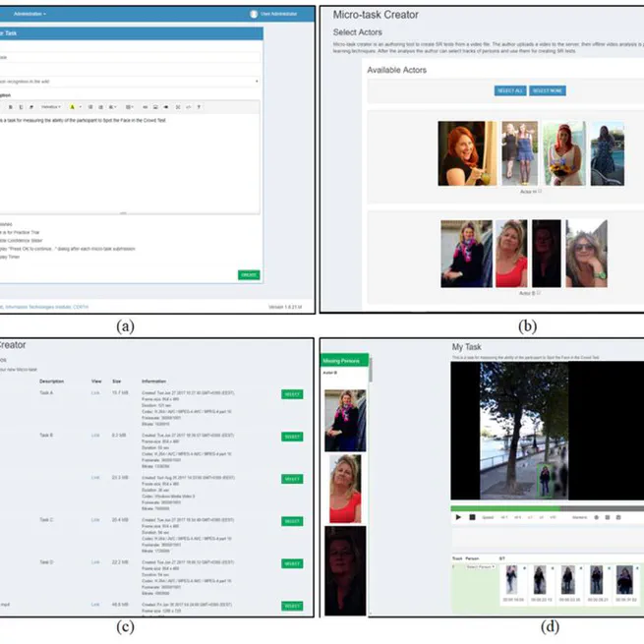Image resolution: width=644 pixels, height=644 pixels.
Task: Click the grid icon beside Markers label
Action: (x=608, y=517)
